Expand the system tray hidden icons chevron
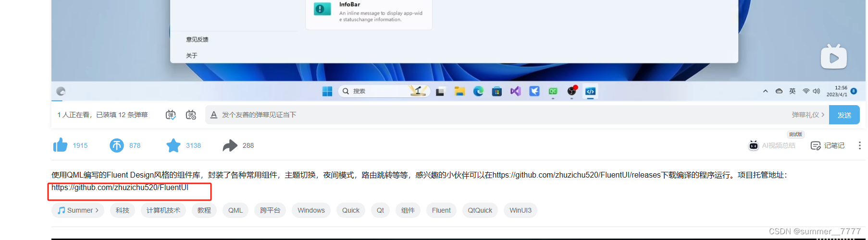 point(765,91)
